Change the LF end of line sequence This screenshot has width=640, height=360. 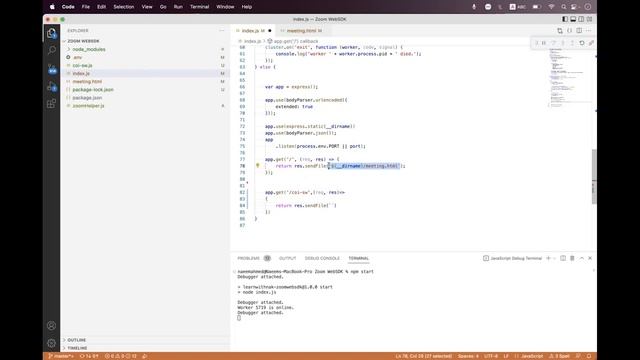point(506,356)
